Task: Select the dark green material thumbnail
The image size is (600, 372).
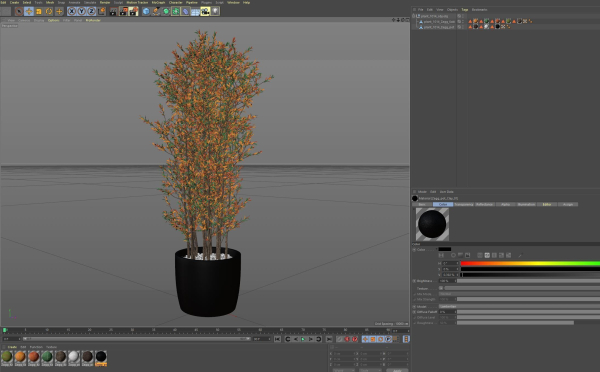Action: pyautogui.click(x=47, y=357)
